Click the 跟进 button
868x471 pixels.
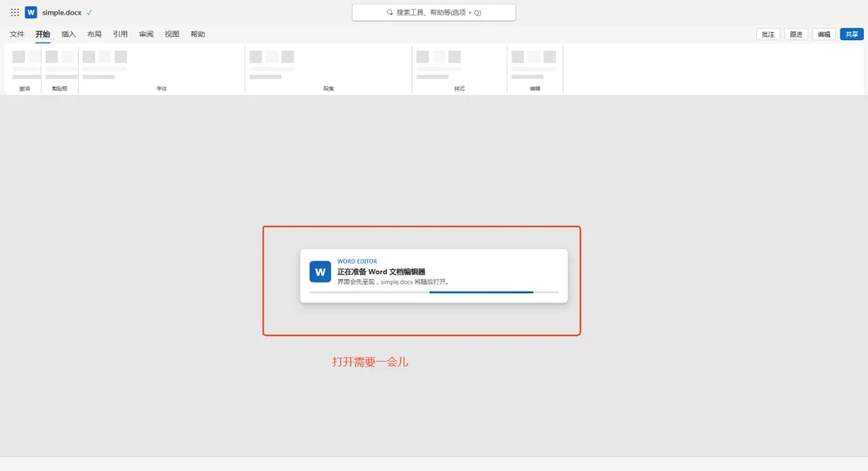(x=796, y=35)
